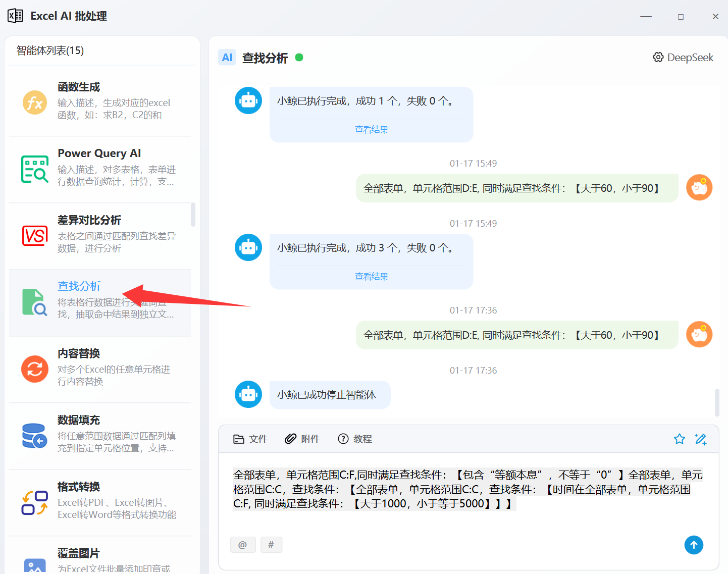
Task: Click robot avatar beside 已成功停止智能体
Action: [x=248, y=394]
